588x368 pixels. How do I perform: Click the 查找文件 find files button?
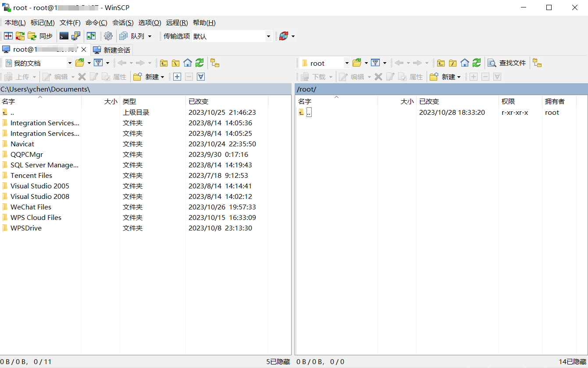tap(507, 63)
